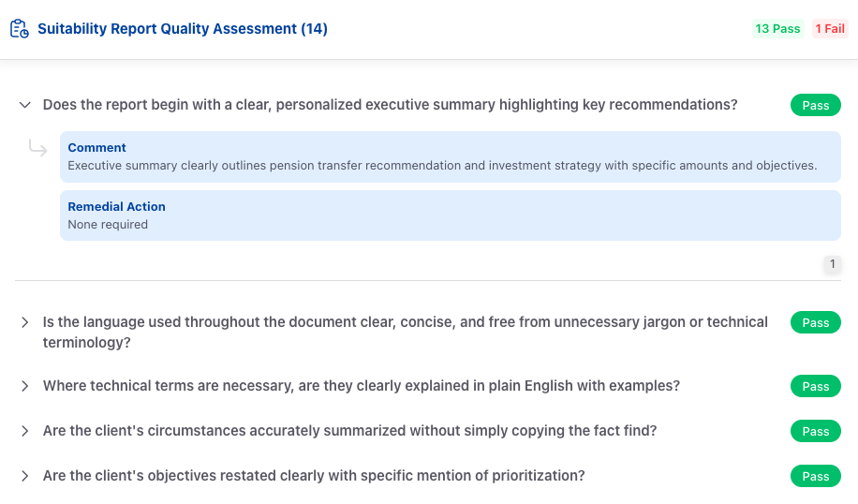
Task: Expand the technical terms question chevron
Action: 24,386
